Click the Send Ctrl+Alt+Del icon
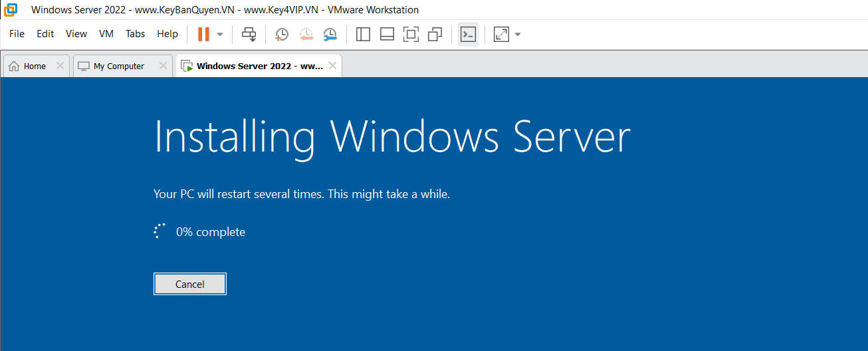The height and width of the screenshot is (351, 868). [x=249, y=34]
